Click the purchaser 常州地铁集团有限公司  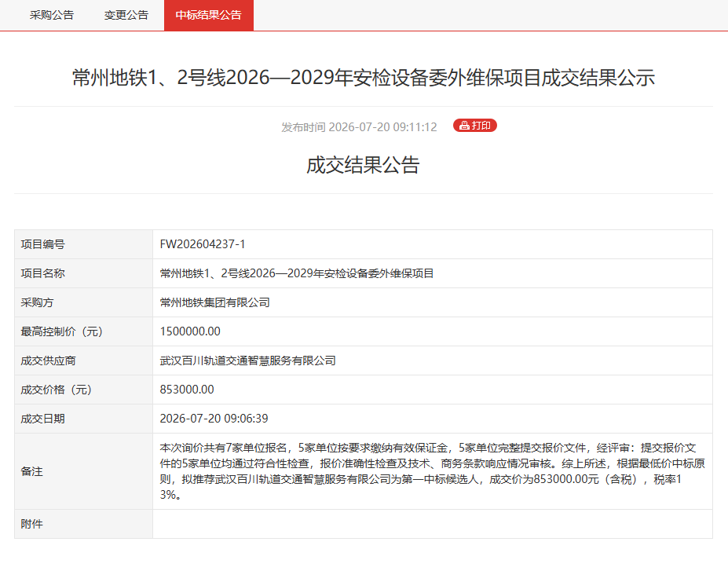pyautogui.click(x=215, y=302)
